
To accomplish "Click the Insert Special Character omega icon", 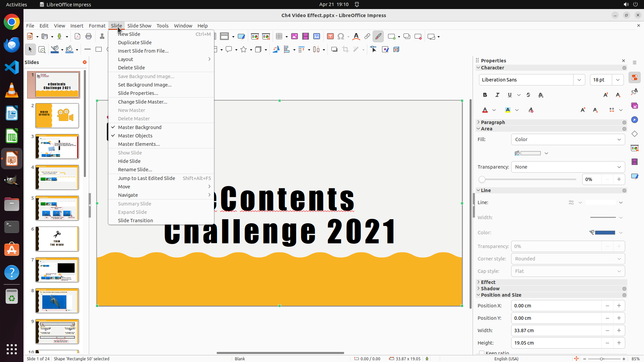I will pos(341,37).
